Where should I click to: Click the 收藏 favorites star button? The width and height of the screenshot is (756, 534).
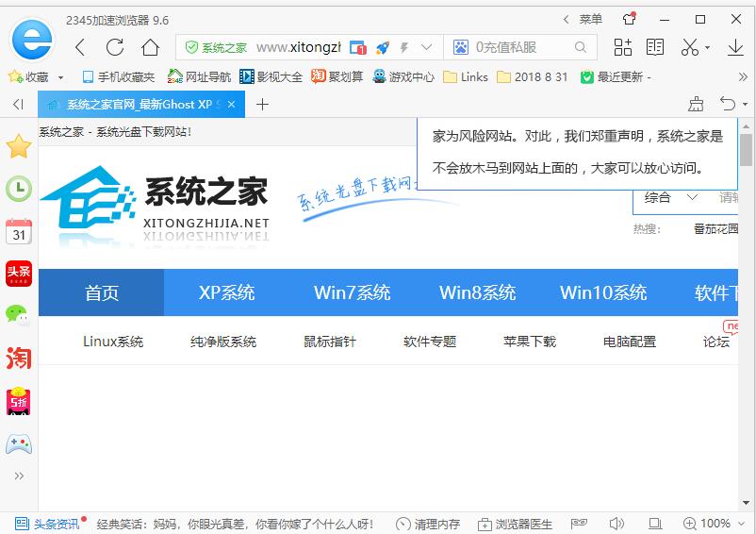[x=28, y=76]
